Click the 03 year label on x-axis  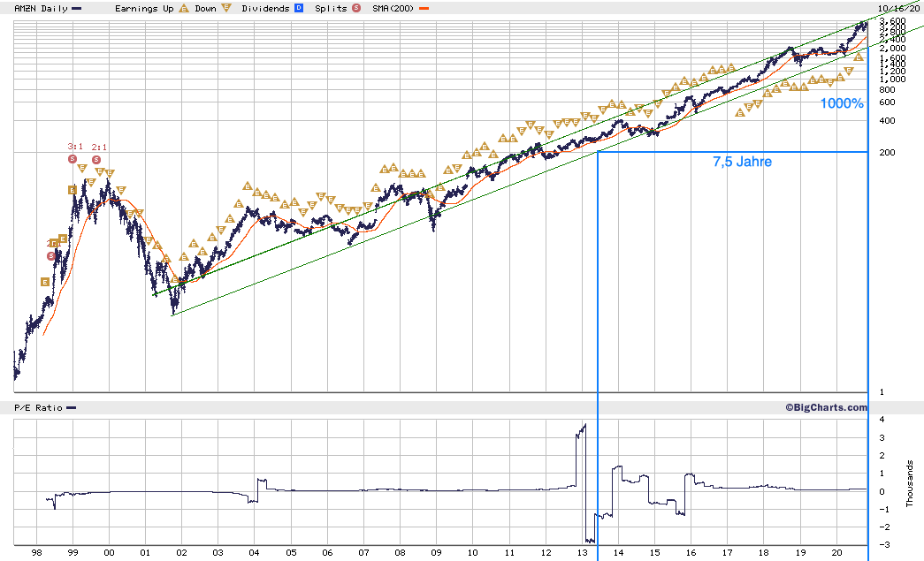point(218,553)
